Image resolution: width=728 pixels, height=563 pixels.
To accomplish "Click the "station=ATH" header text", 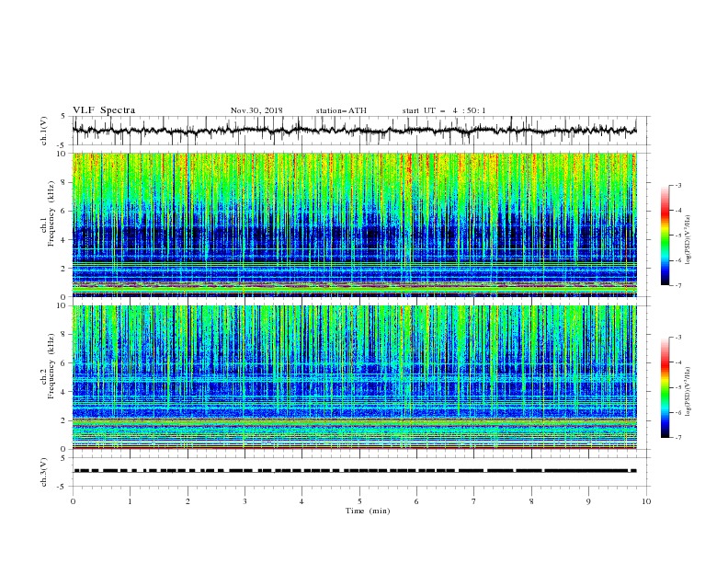I will 341,110.
